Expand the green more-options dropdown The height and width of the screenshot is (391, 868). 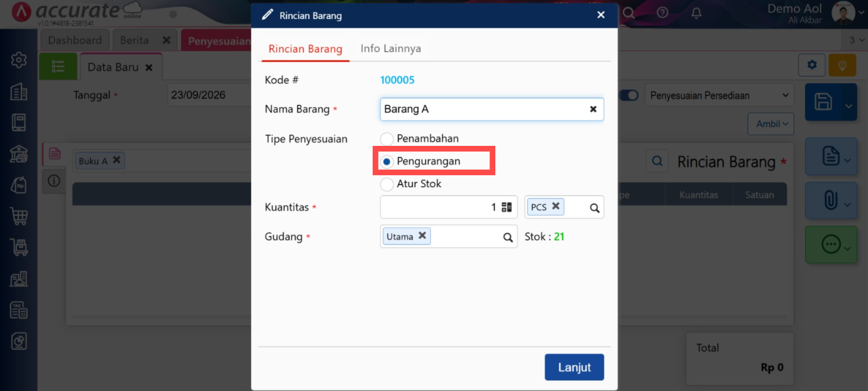click(847, 248)
